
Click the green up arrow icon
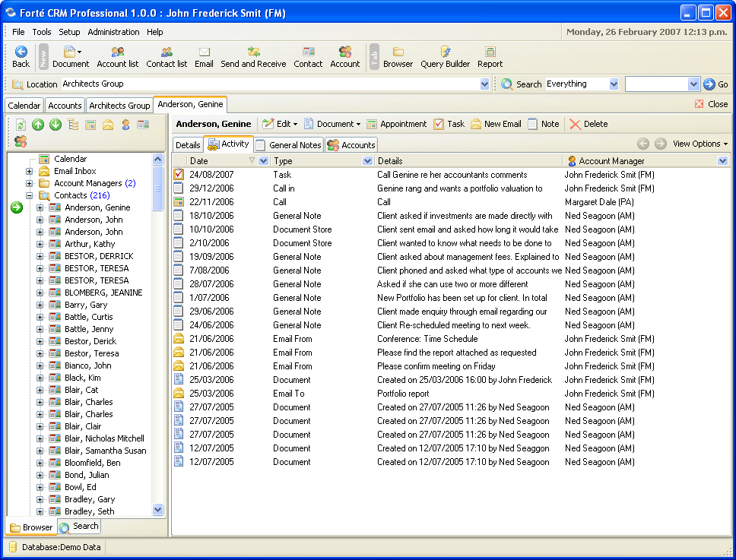tap(38, 125)
